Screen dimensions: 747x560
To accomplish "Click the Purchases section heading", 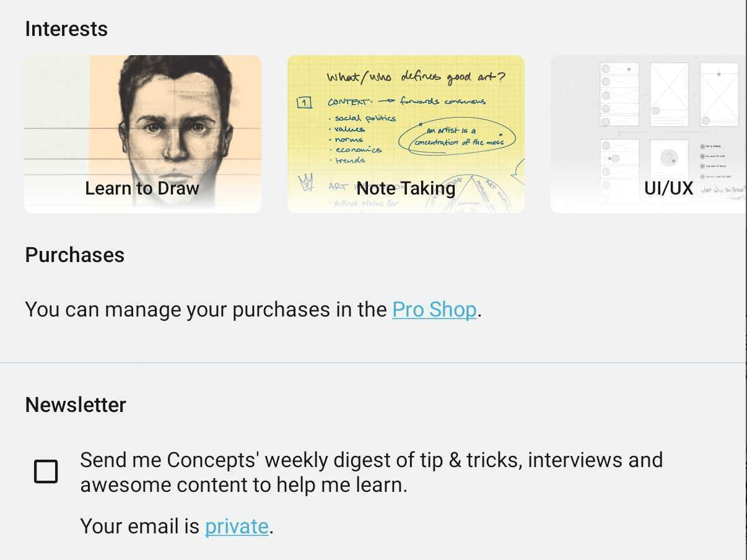I will tap(74, 255).
